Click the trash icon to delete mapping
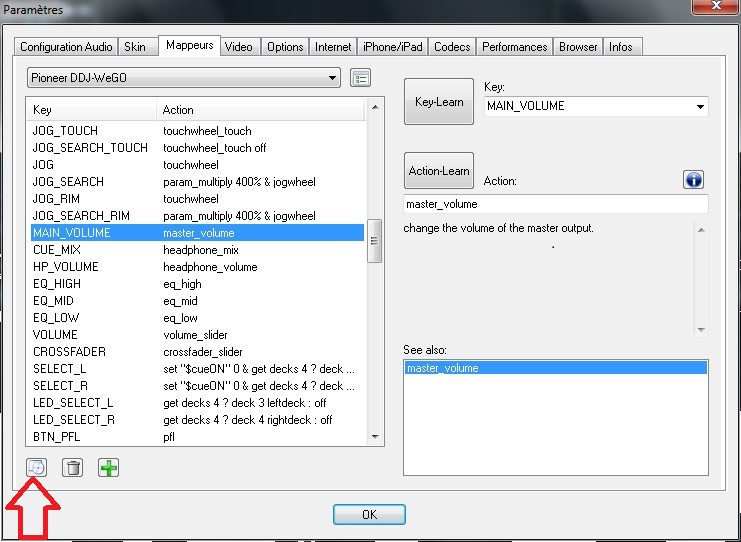The image size is (741, 542). tap(72, 467)
